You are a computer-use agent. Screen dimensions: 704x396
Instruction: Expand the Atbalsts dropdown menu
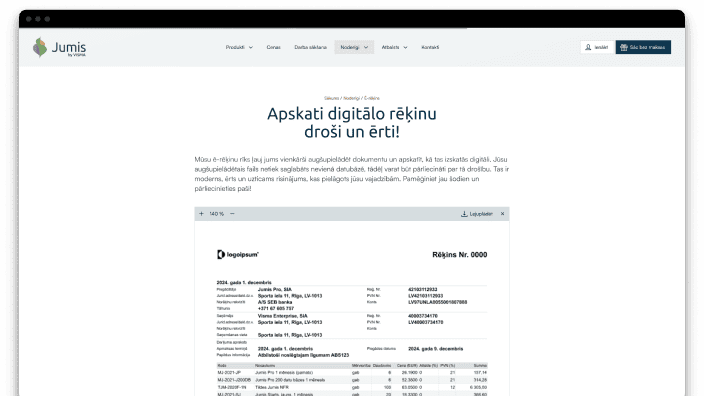click(395, 47)
